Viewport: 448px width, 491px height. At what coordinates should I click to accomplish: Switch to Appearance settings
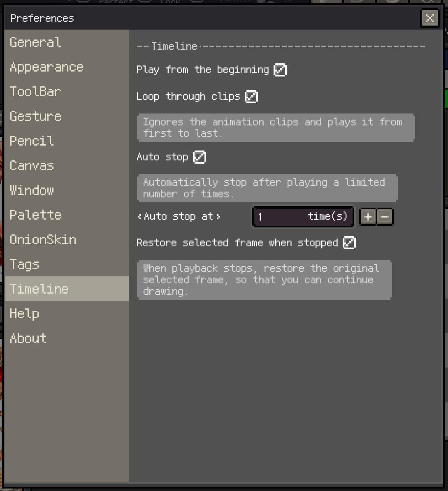click(x=46, y=67)
